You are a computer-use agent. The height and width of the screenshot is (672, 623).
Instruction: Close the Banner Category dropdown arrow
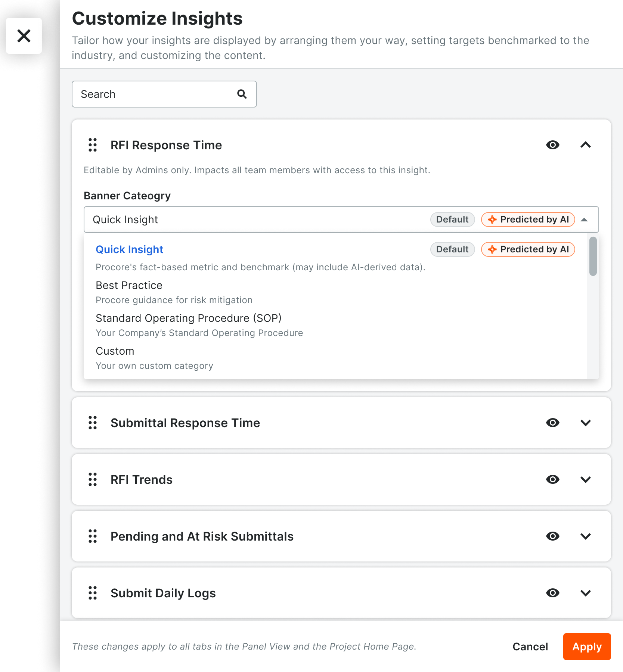(x=585, y=220)
